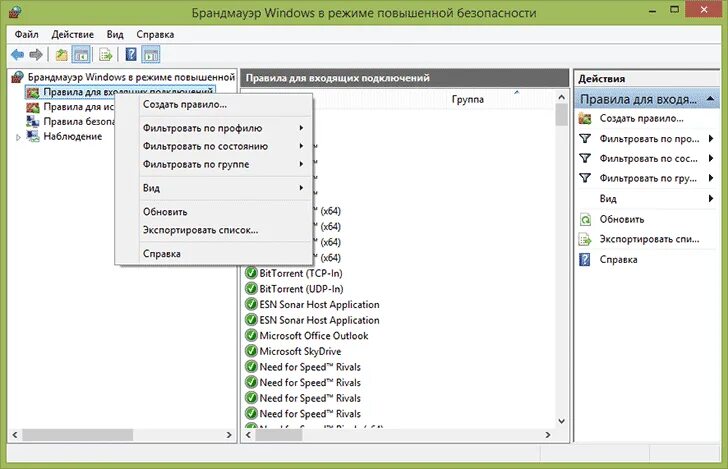This screenshot has height=469, width=728.
Task: Select the Наблюдение tree item
Action: coord(72,137)
